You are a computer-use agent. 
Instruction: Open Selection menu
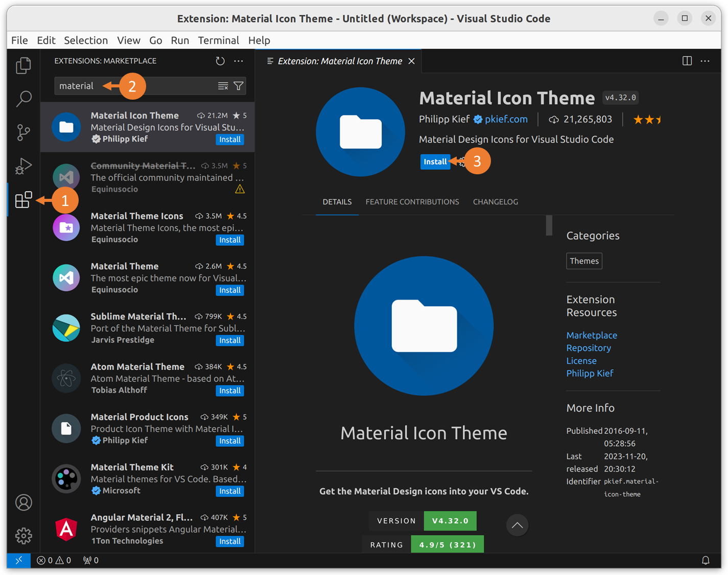click(86, 40)
